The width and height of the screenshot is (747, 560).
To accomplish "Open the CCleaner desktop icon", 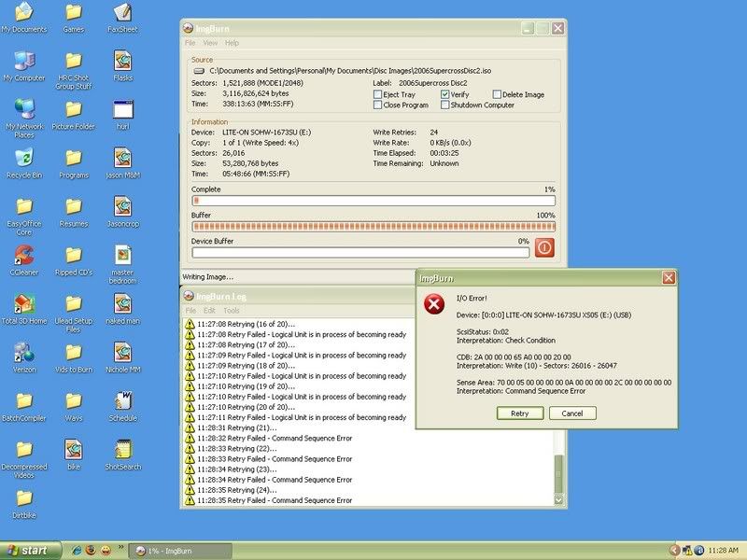I will pos(24,255).
